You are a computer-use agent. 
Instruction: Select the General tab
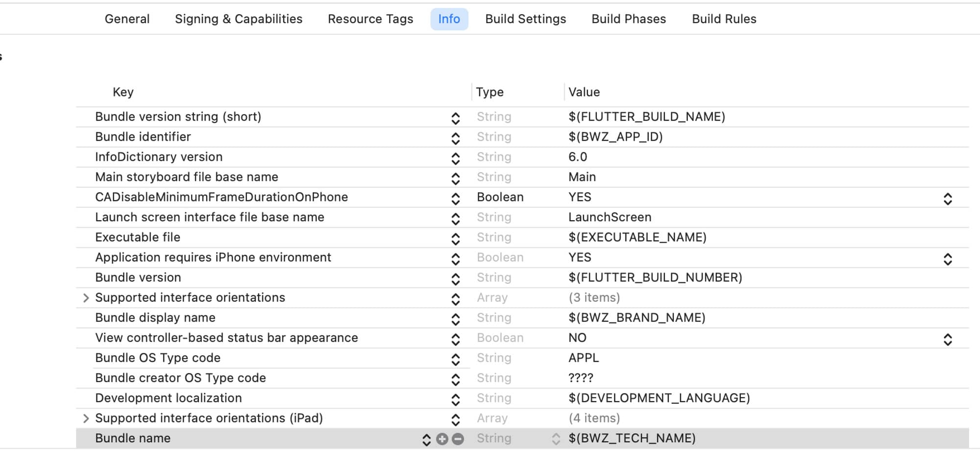127,19
